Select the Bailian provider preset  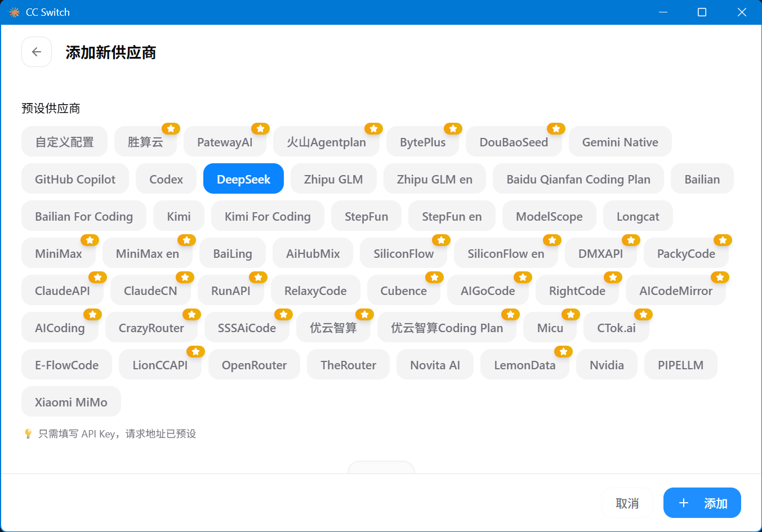[702, 178]
